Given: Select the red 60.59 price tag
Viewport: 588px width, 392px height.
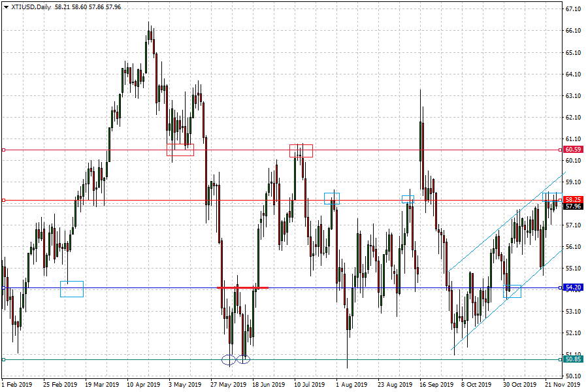Looking at the screenshot, I should tap(573, 150).
